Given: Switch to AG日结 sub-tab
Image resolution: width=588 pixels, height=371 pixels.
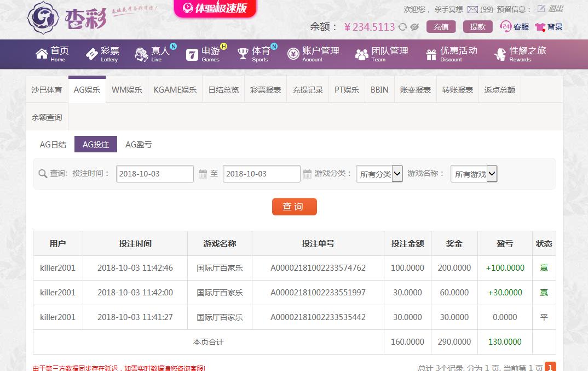Looking at the screenshot, I should click(x=53, y=145).
